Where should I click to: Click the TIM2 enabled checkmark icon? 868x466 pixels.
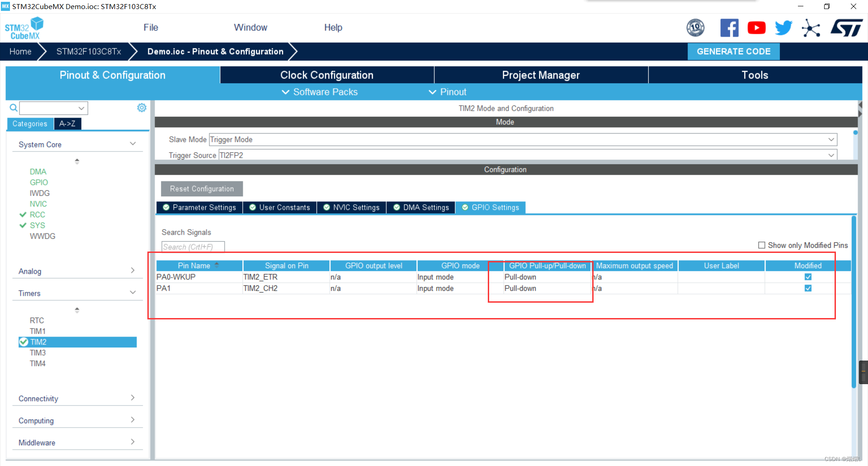point(24,342)
